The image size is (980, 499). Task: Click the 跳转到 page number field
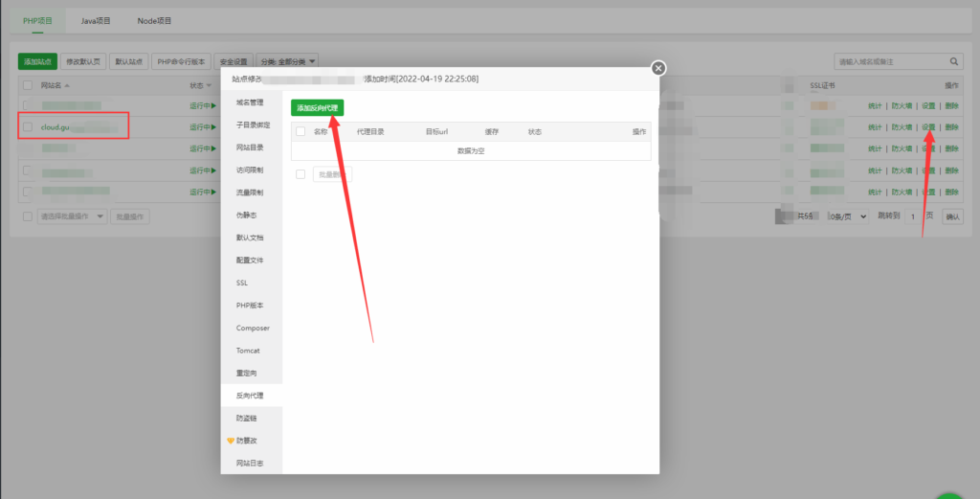914,216
